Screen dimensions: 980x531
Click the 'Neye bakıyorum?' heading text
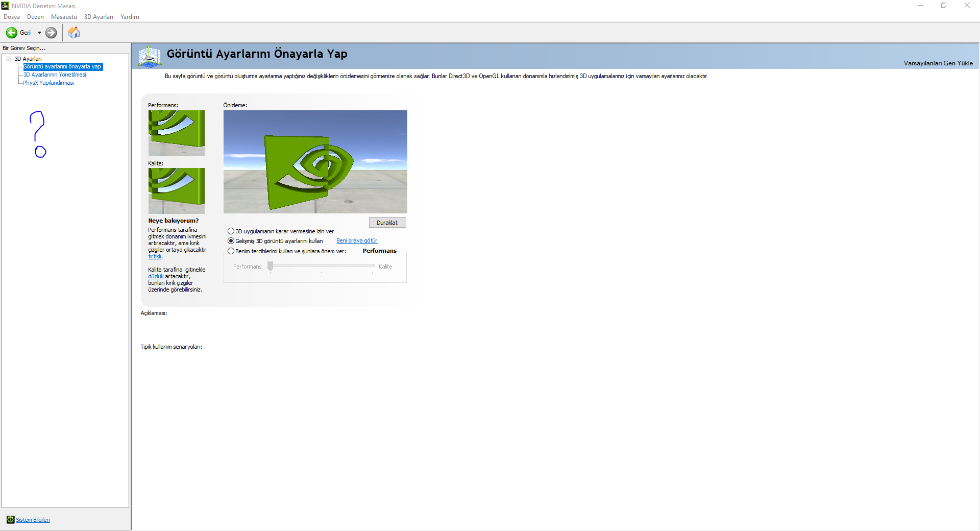point(174,221)
